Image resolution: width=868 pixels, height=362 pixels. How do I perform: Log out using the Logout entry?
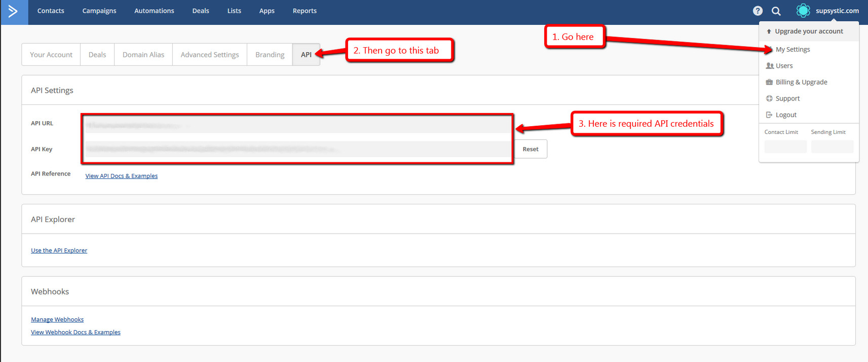[786, 115]
